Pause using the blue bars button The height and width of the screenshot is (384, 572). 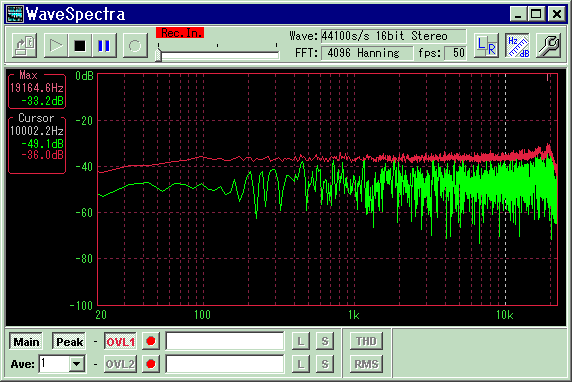[104, 46]
